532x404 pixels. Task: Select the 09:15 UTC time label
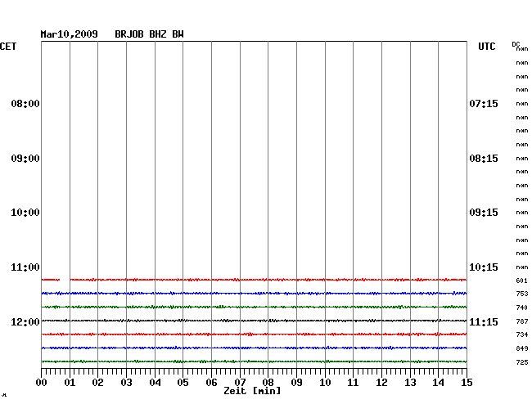[x=484, y=213]
